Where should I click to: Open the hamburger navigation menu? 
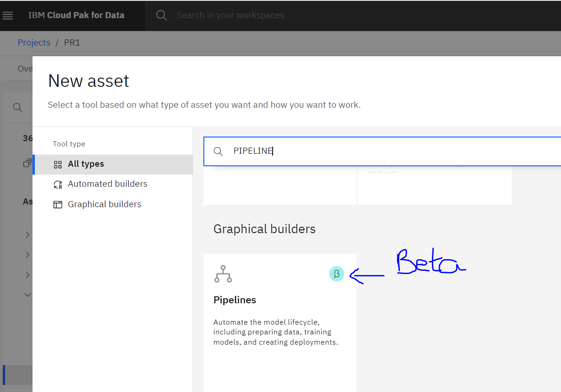click(8, 15)
